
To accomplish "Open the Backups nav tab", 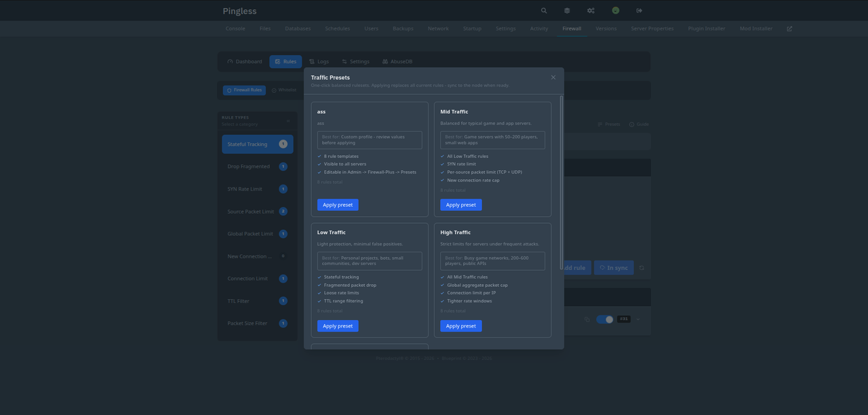I will (403, 28).
